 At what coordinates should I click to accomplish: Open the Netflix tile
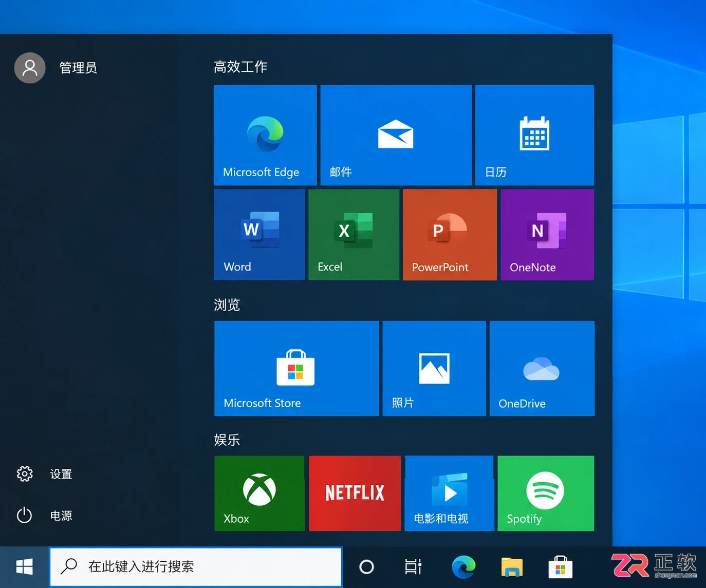[355, 494]
